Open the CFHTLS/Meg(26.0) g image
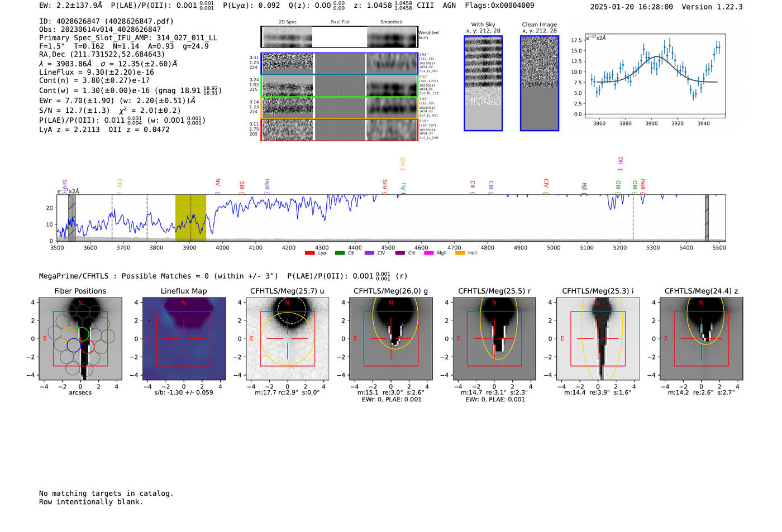 (x=390, y=338)
